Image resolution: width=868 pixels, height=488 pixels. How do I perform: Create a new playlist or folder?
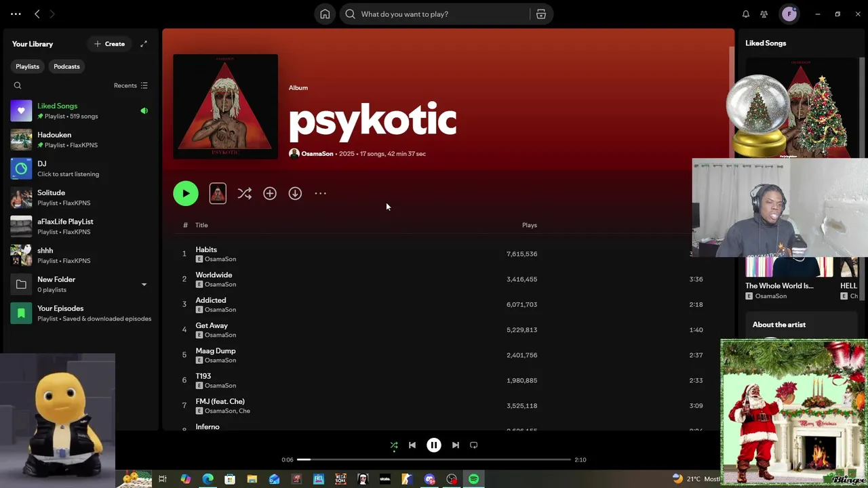click(109, 44)
